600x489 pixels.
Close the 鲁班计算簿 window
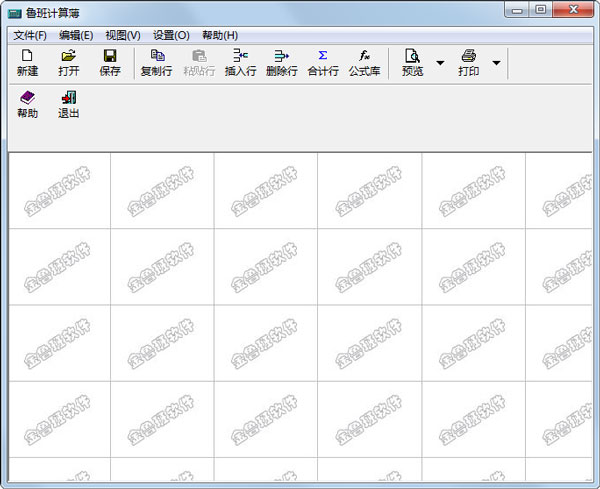573,10
